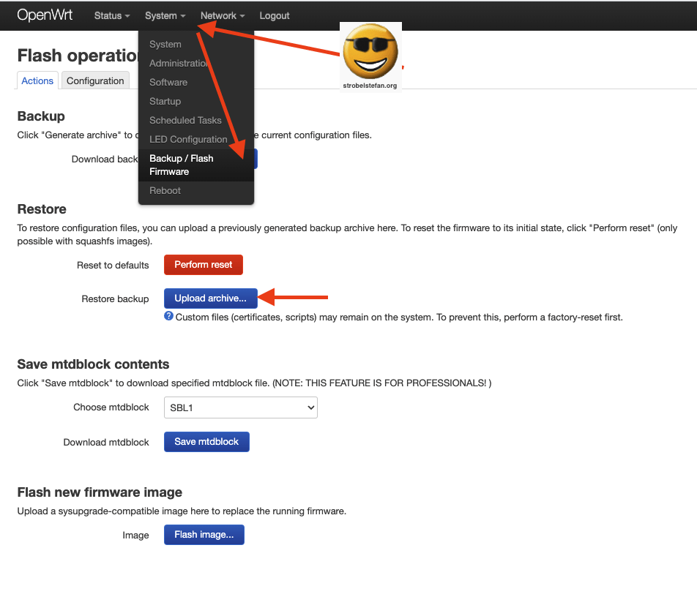Open the Network dropdown menu
Image resolution: width=697 pixels, height=616 pixels.
click(220, 15)
